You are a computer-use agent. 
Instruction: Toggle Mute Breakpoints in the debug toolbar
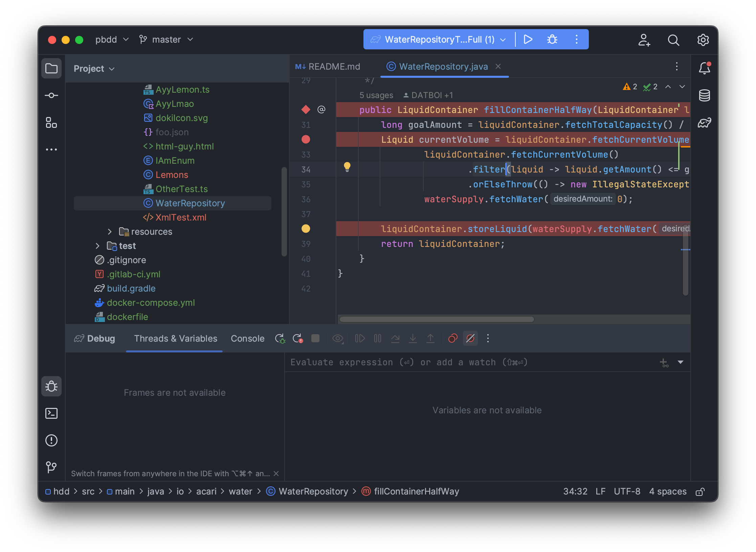470,338
